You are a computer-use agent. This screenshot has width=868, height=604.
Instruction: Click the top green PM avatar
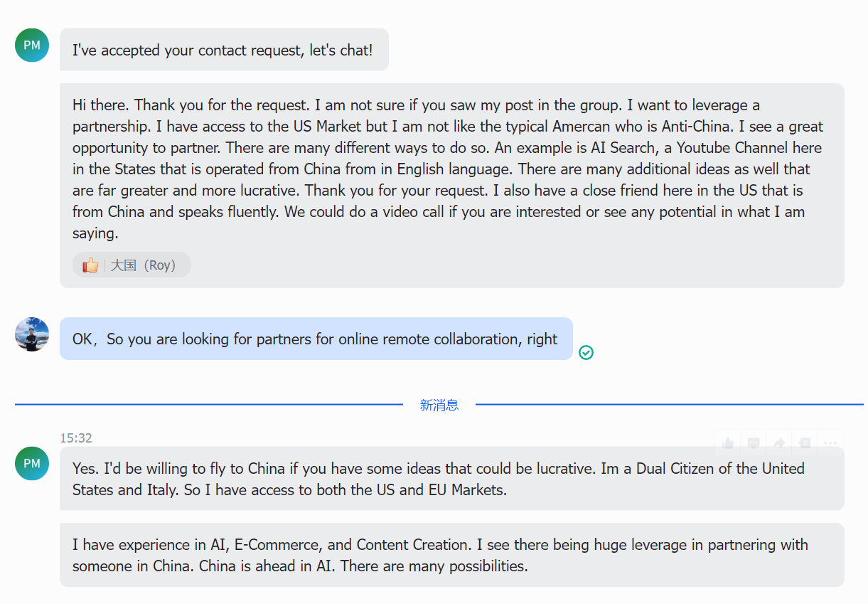pyautogui.click(x=32, y=46)
